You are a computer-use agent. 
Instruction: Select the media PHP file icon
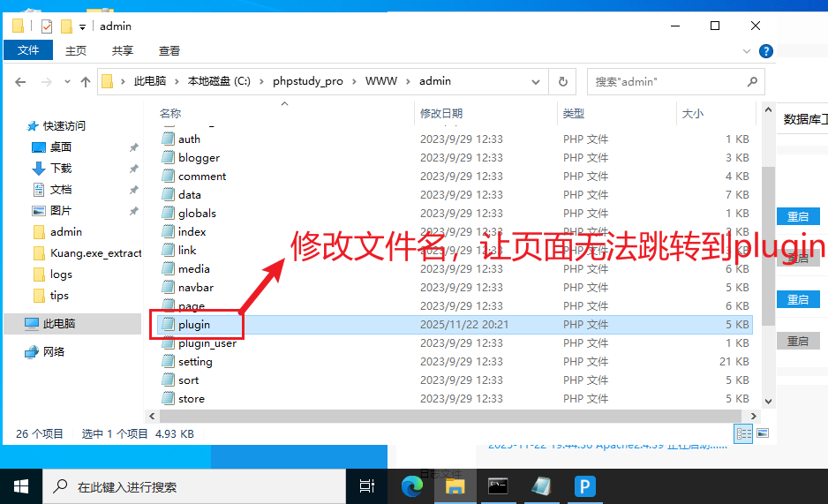click(168, 268)
